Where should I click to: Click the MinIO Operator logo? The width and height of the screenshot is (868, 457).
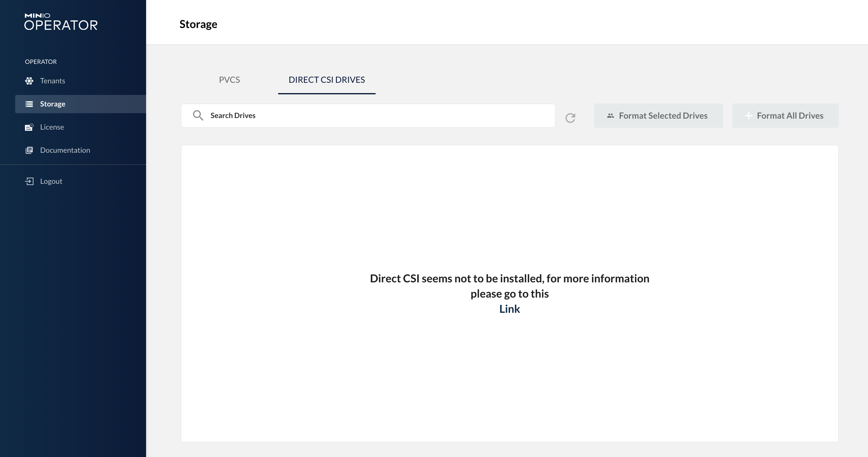[x=61, y=22]
